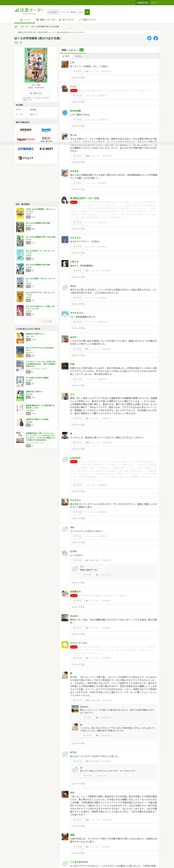Open the Amazon検索 search-type dropdown
Viewport: 174px width, 868px height.
point(53,12)
